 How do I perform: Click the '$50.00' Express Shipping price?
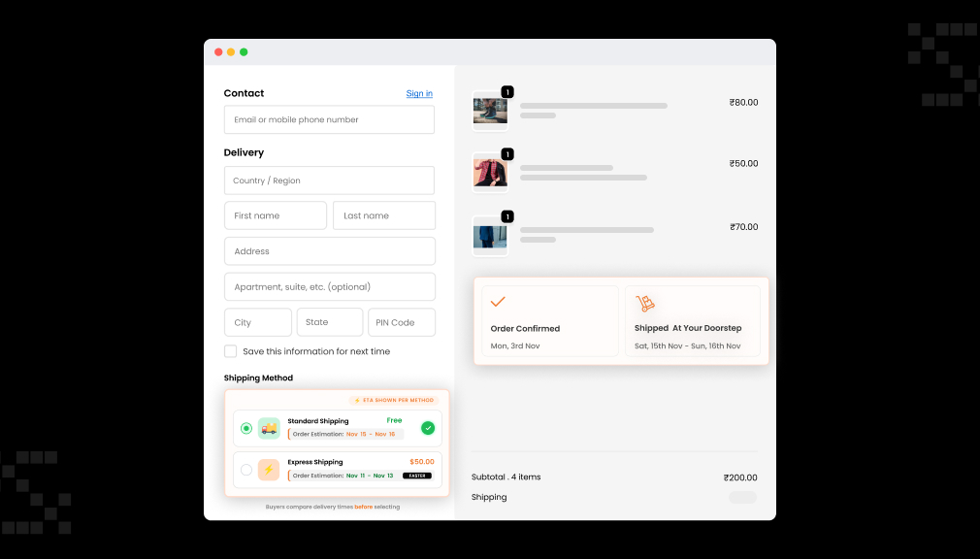click(422, 461)
